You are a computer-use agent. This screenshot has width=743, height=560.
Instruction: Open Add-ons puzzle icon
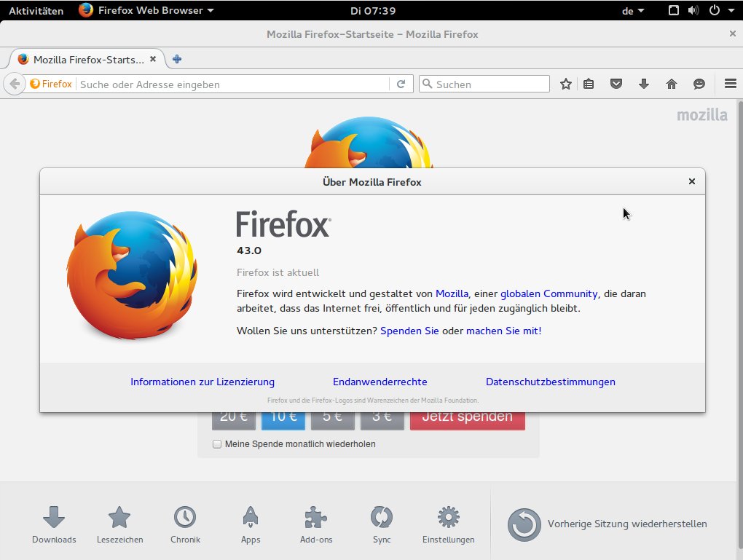tap(316, 524)
